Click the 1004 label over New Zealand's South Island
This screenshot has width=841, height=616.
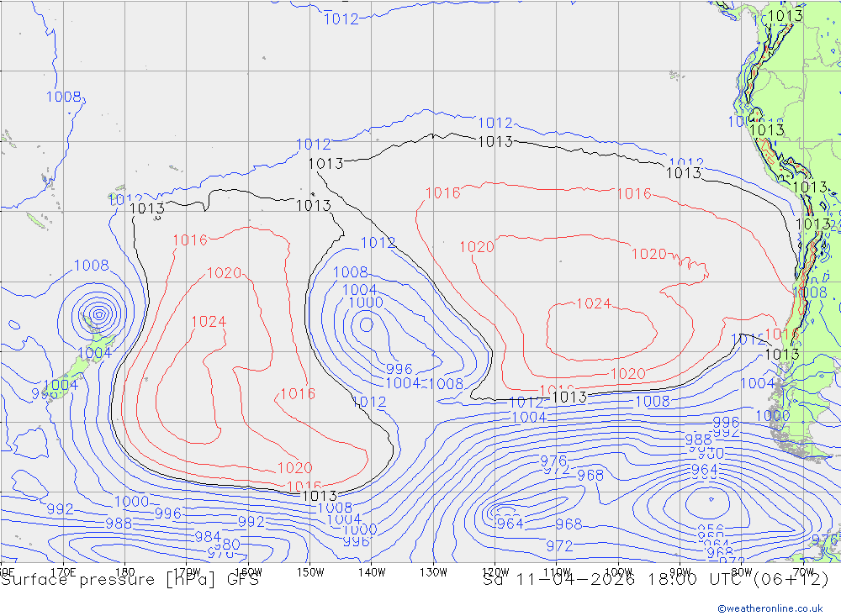pyautogui.click(x=60, y=385)
